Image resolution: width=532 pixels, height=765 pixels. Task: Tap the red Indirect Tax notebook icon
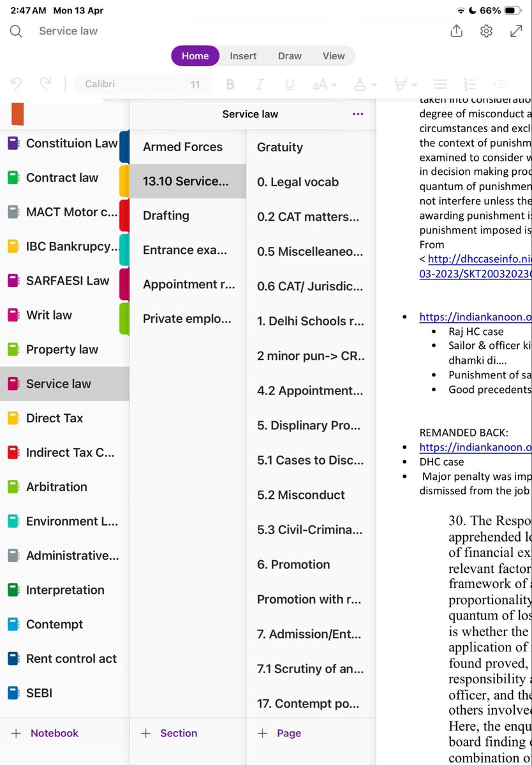tap(13, 452)
